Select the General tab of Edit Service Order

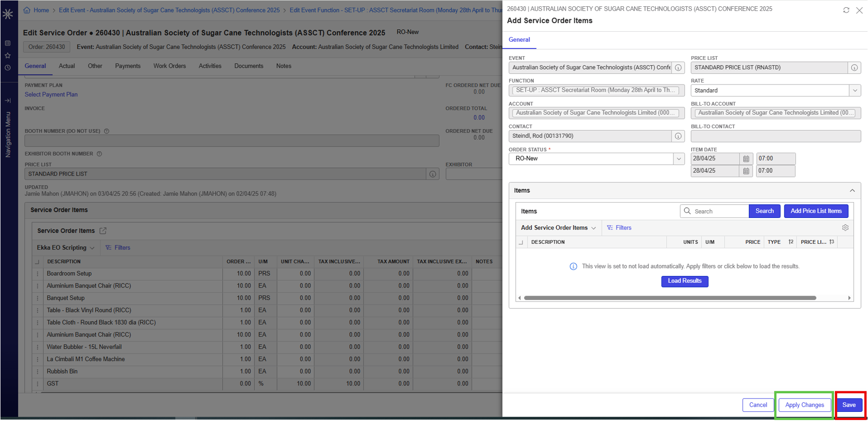tap(36, 66)
